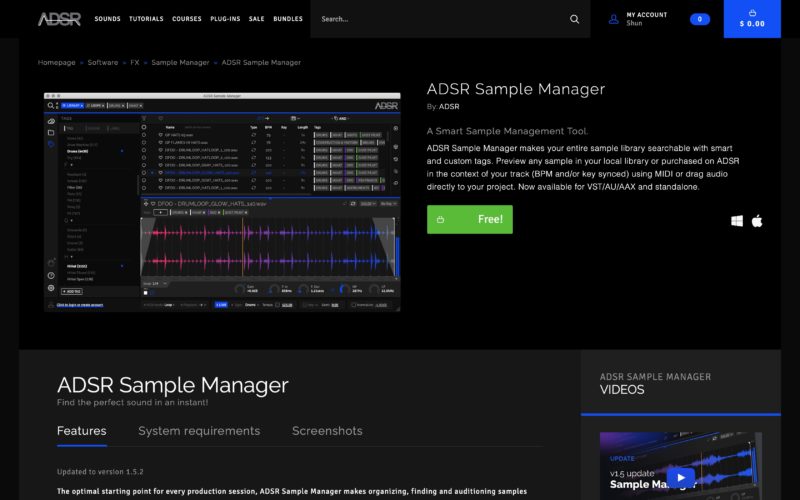Open the Plug-ins menu
Image resolution: width=800 pixels, height=500 pixels.
[x=223, y=19]
